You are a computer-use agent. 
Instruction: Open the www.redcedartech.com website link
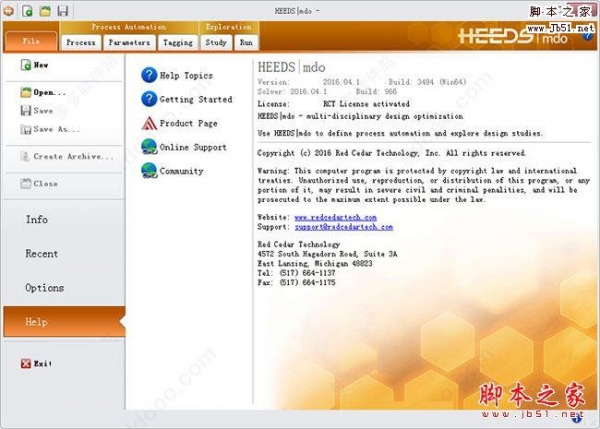(x=335, y=217)
